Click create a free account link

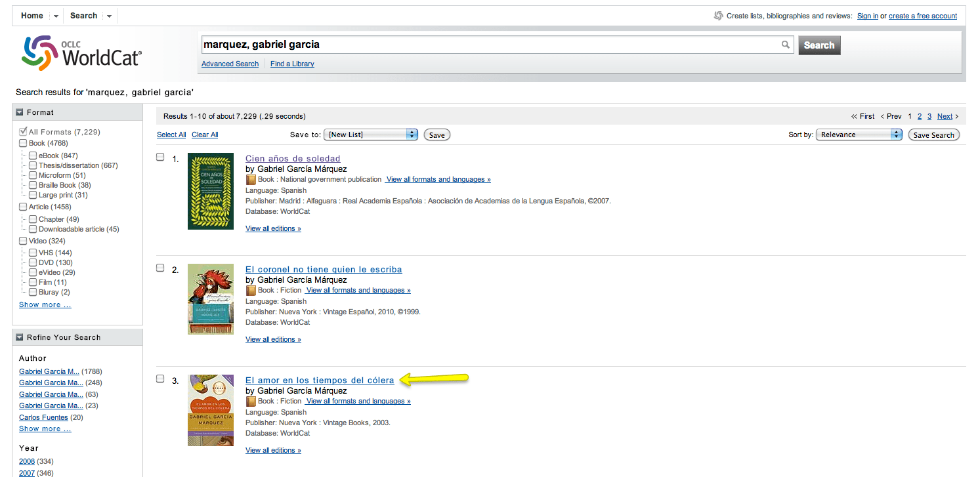tap(923, 16)
